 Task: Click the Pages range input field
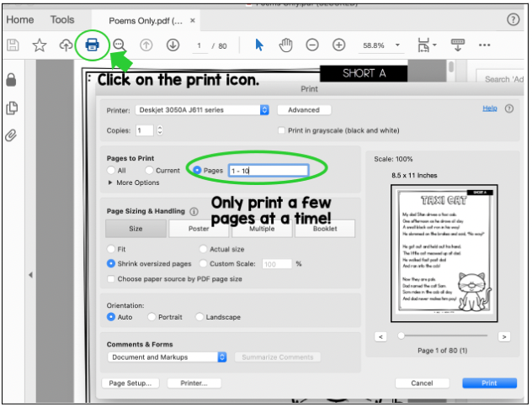pos(269,171)
